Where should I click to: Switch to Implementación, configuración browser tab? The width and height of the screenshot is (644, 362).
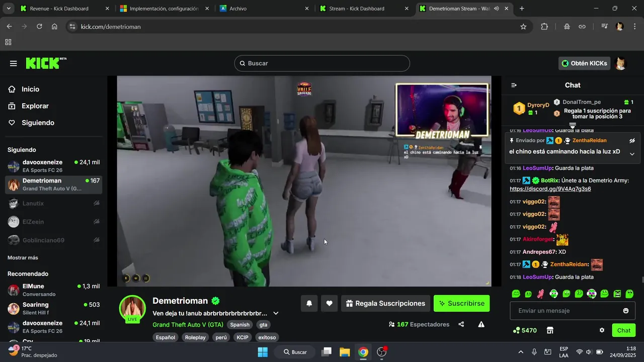click(x=164, y=9)
